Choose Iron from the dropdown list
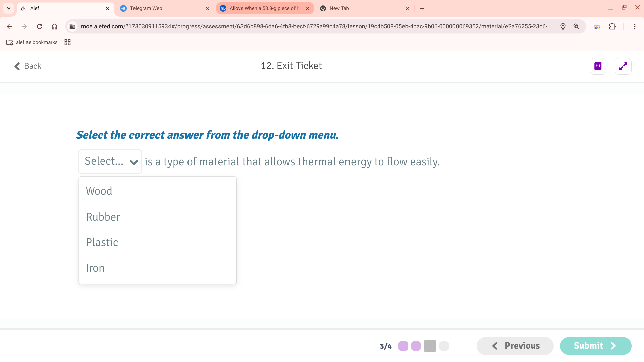This screenshot has height=362, width=644. [95, 268]
